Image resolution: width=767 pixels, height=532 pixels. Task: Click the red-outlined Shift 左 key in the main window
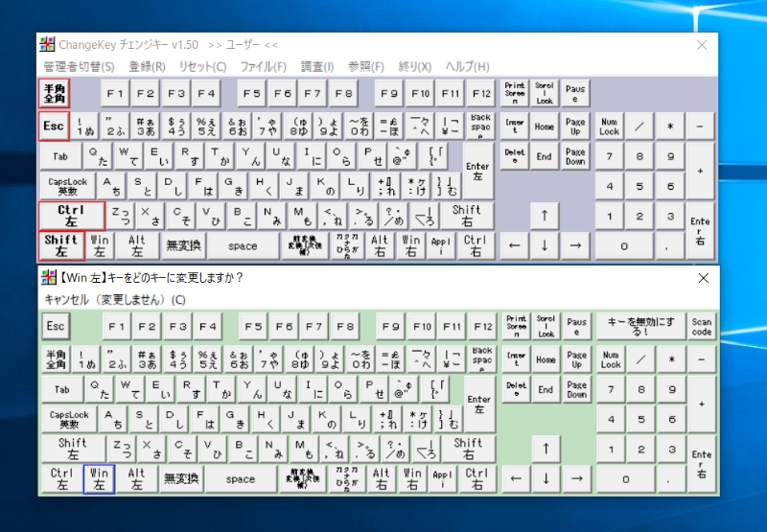pos(60,245)
